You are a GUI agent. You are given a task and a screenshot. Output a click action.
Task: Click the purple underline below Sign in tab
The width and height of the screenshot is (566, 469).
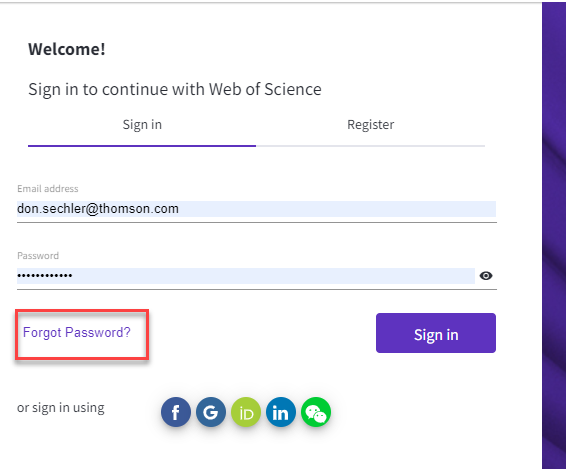click(142, 146)
